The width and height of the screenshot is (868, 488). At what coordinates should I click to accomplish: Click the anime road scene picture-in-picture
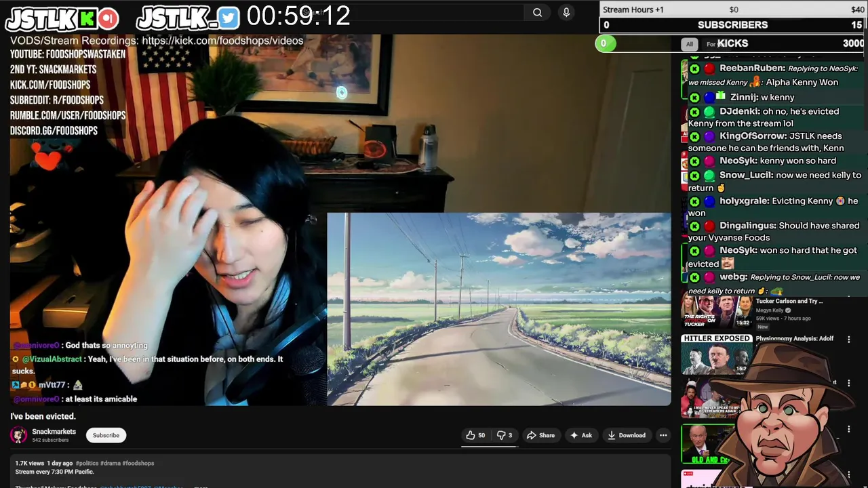click(499, 309)
